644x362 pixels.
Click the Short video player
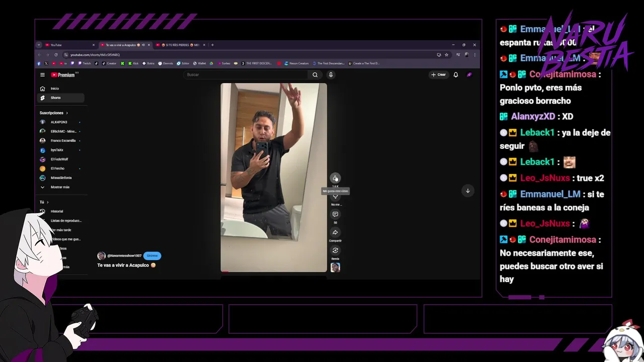pos(274,177)
